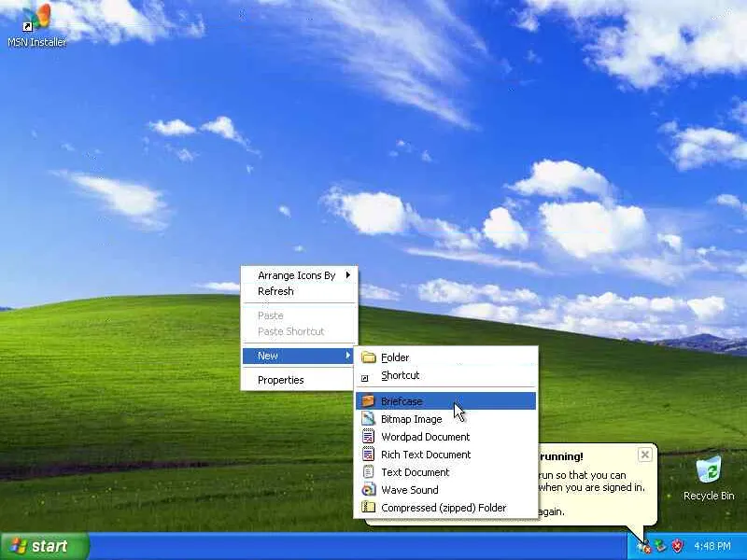Choose Wordpad Document entry
Viewport: 747px width, 560px height.
(446, 436)
